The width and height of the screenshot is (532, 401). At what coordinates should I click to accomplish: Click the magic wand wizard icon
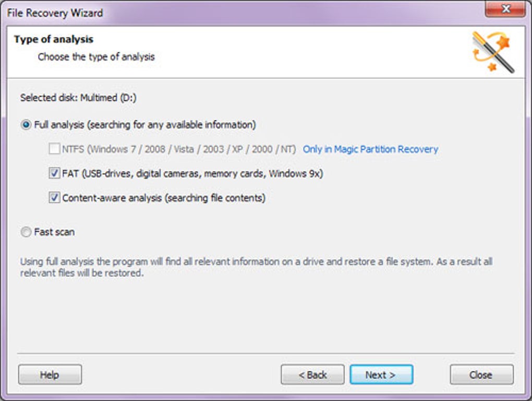tap(493, 52)
